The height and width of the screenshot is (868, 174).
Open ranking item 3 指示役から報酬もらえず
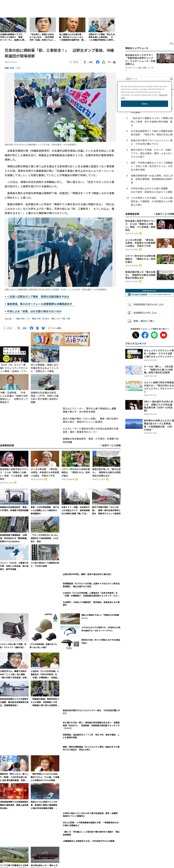(151, 122)
